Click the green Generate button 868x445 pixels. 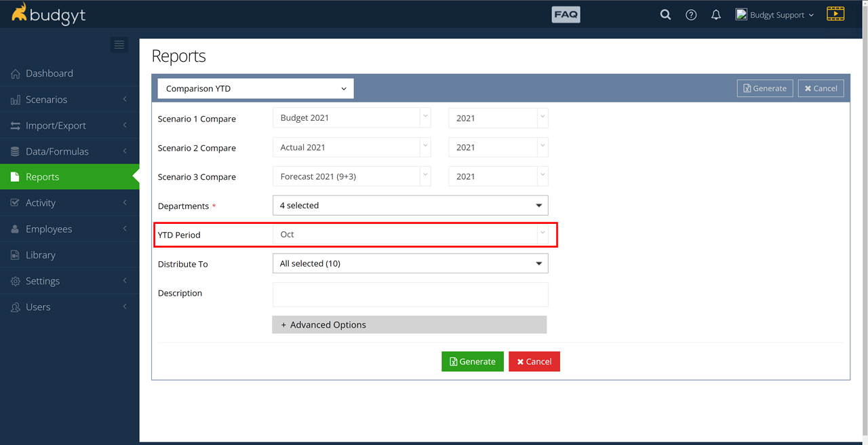pyautogui.click(x=472, y=362)
